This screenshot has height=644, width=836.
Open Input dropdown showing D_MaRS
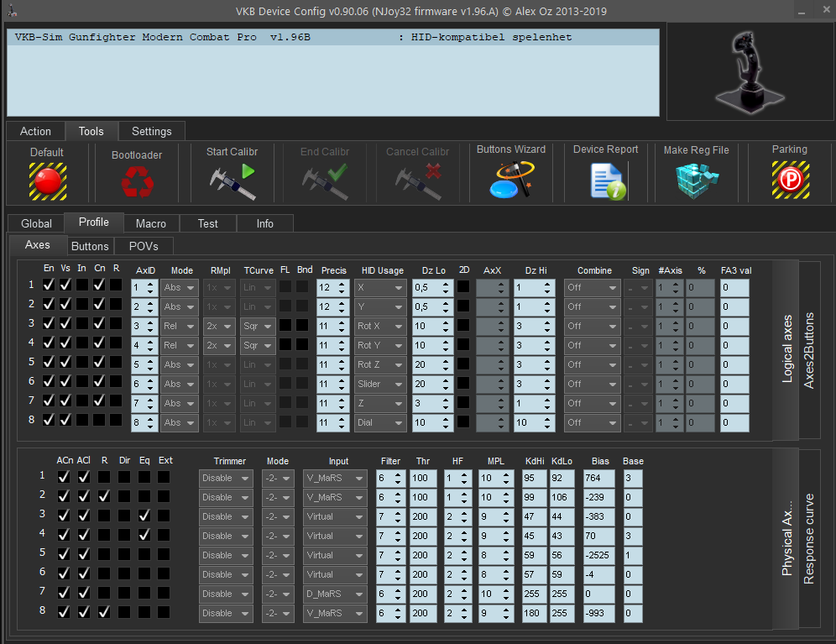(335, 594)
